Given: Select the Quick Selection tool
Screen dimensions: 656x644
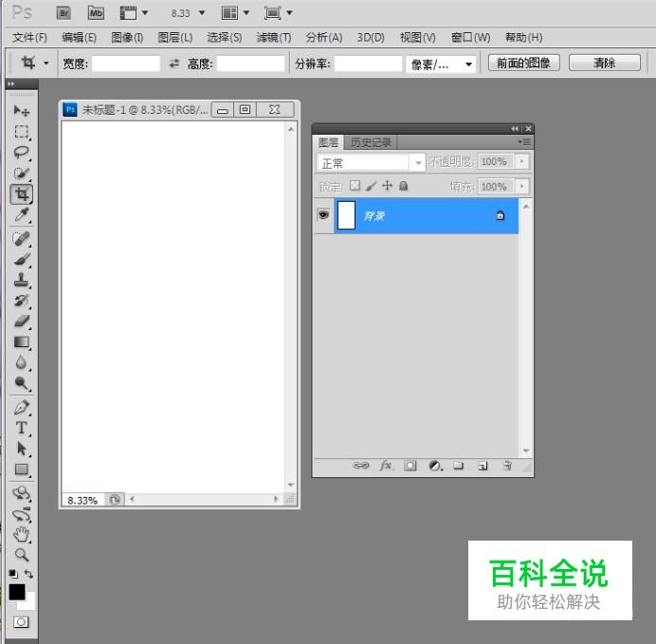Looking at the screenshot, I should pos(22,173).
